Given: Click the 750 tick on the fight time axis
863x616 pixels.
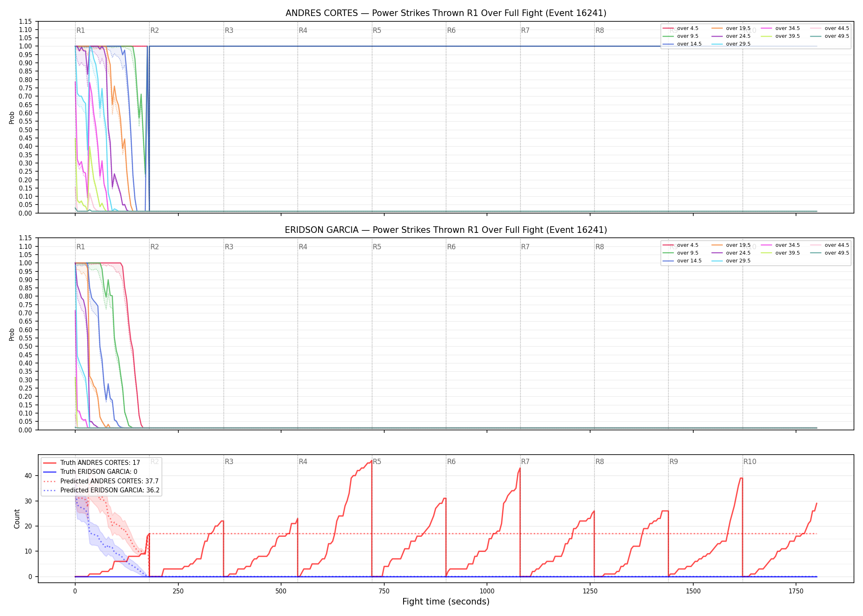Looking at the screenshot, I should pyautogui.click(x=384, y=591).
